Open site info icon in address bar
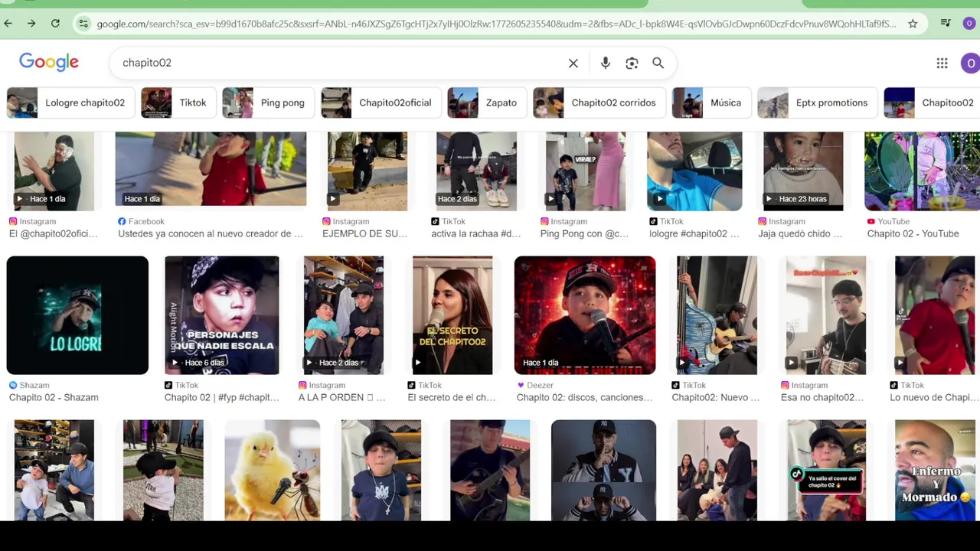Screen dimensions: 980x551 tap(83, 24)
